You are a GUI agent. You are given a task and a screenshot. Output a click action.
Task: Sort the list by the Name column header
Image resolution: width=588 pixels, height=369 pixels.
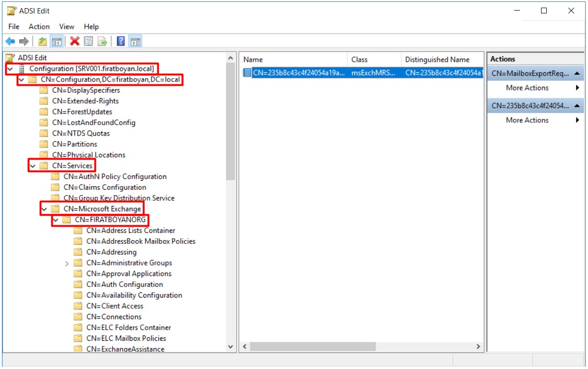[x=293, y=59]
